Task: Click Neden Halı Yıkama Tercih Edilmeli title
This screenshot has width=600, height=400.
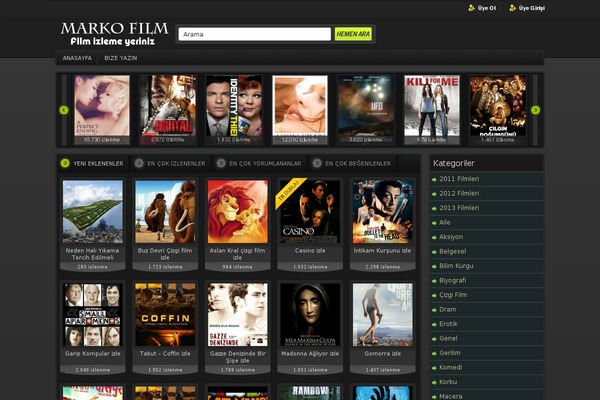Action: (92, 254)
